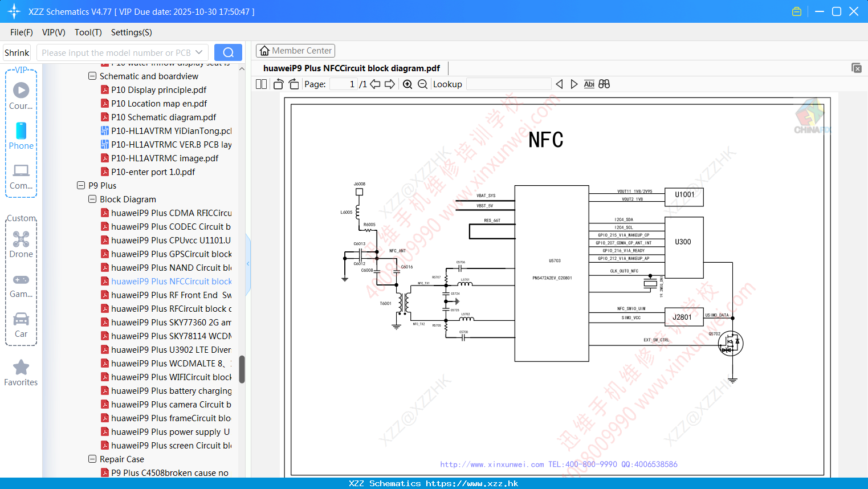The height and width of the screenshot is (489, 868).
Task: Open Favorites star icon
Action: 21,373
